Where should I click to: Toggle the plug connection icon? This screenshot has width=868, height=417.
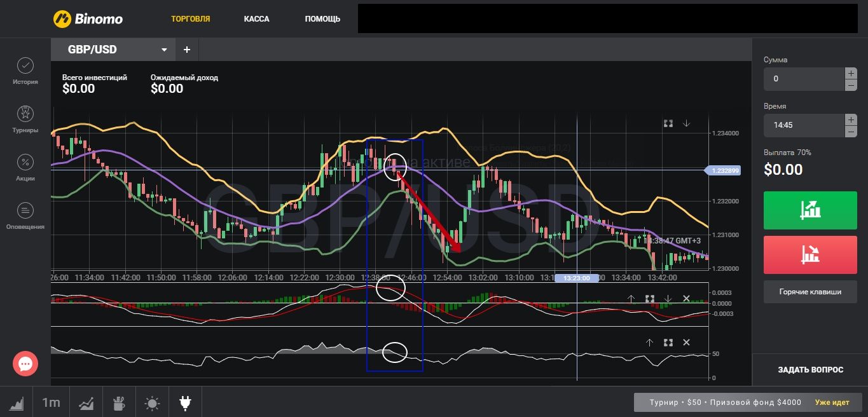coord(186,402)
